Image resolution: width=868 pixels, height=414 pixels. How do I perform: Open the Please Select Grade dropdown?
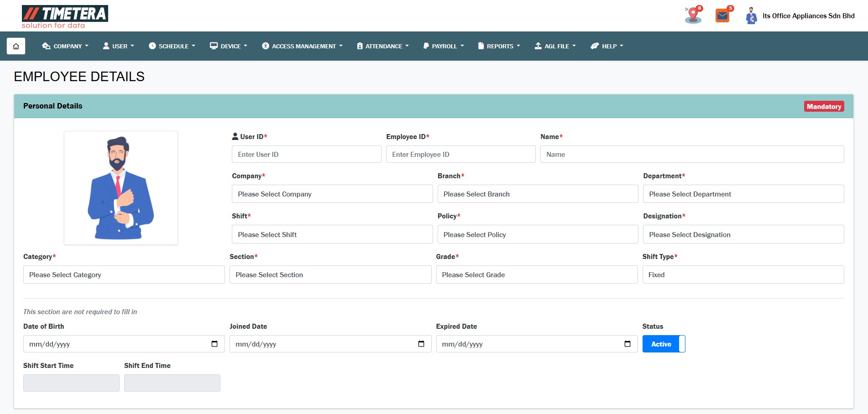[x=537, y=275]
